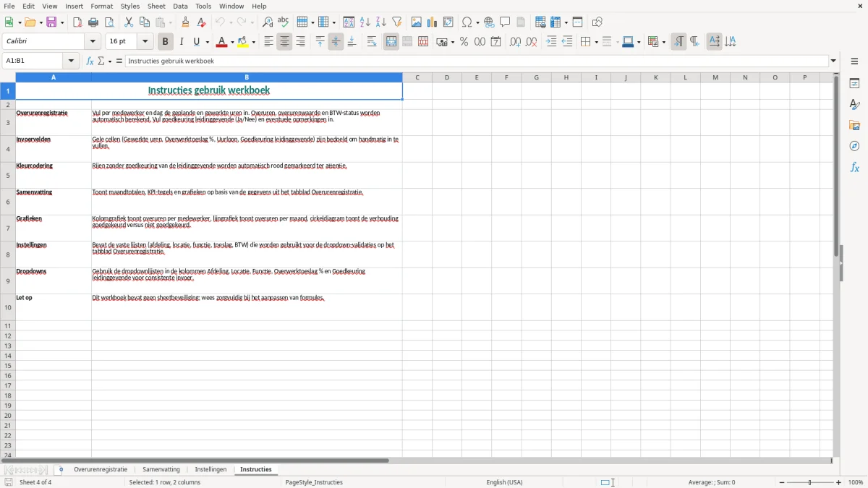The image size is (868, 488).
Task: Open the conditional formatting dropdown arrow
Action: point(663,42)
